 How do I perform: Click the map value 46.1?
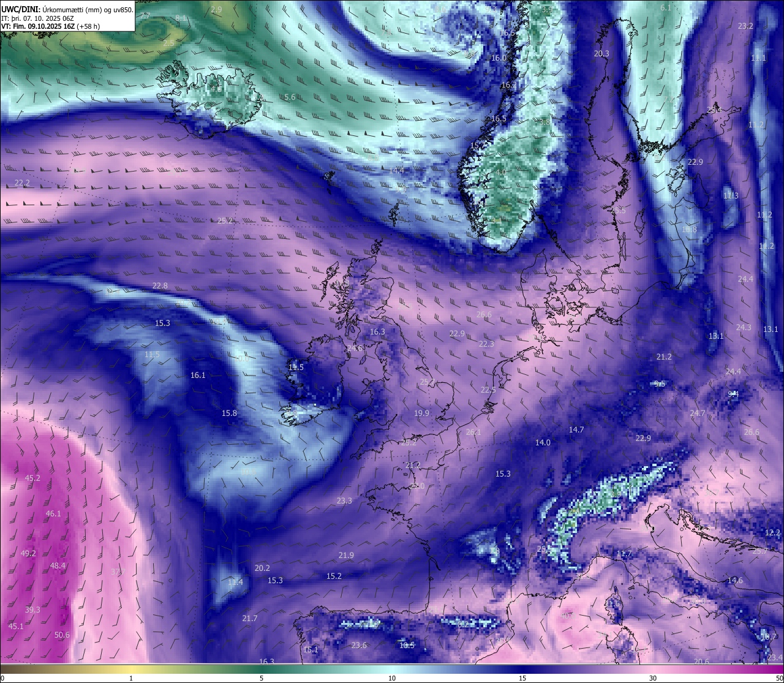[x=53, y=513]
